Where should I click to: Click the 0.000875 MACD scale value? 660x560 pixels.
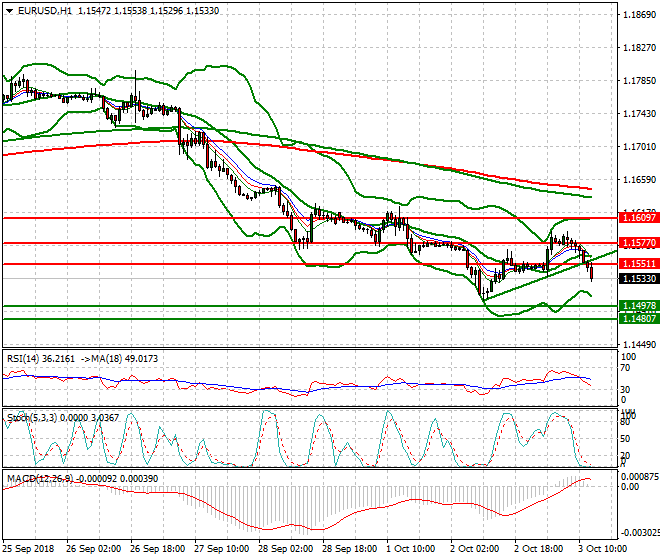click(x=640, y=477)
